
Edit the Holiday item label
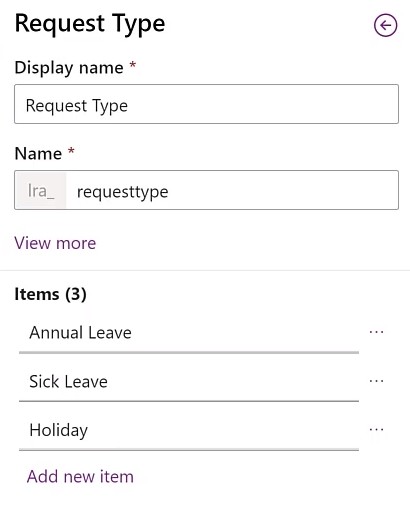pos(189,430)
